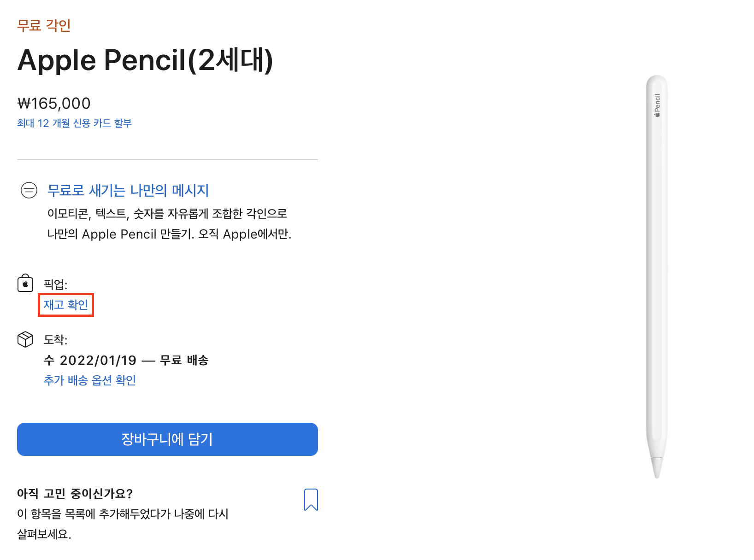754x560 pixels.
Task: Open the 추가 배송 옵션 확인 link
Action: click(90, 380)
